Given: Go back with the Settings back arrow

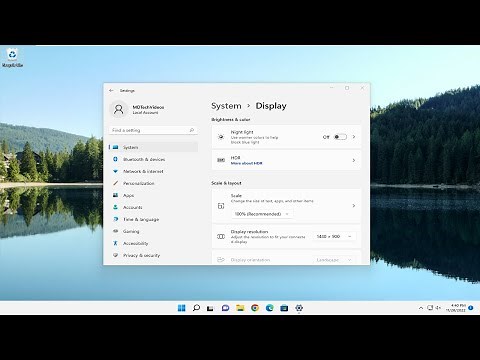Looking at the screenshot, I should [x=111, y=90].
